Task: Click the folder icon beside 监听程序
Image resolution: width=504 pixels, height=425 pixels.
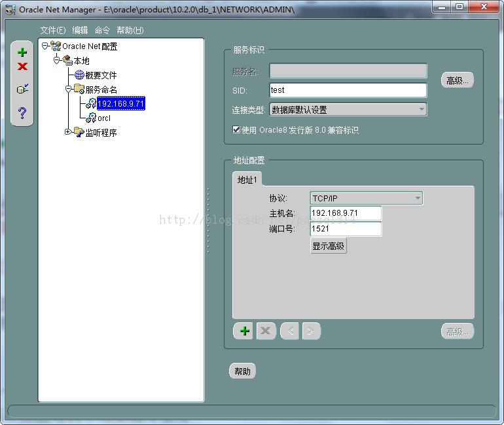Action: 79,132
